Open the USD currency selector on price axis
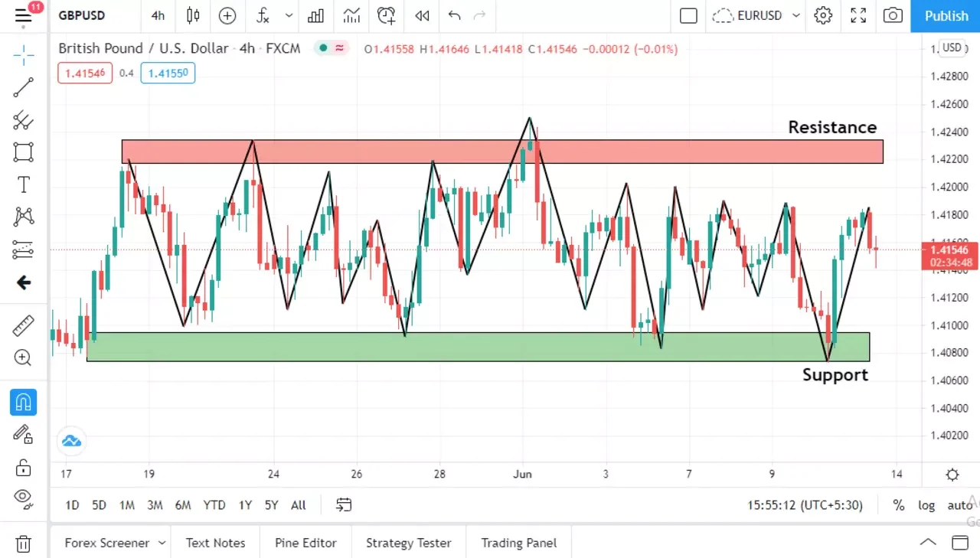The width and height of the screenshot is (980, 558). [952, 47]
